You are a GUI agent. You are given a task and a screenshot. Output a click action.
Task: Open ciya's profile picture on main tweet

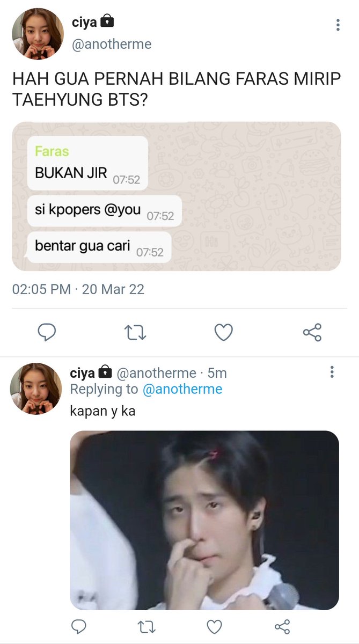[x=38, y=34]
